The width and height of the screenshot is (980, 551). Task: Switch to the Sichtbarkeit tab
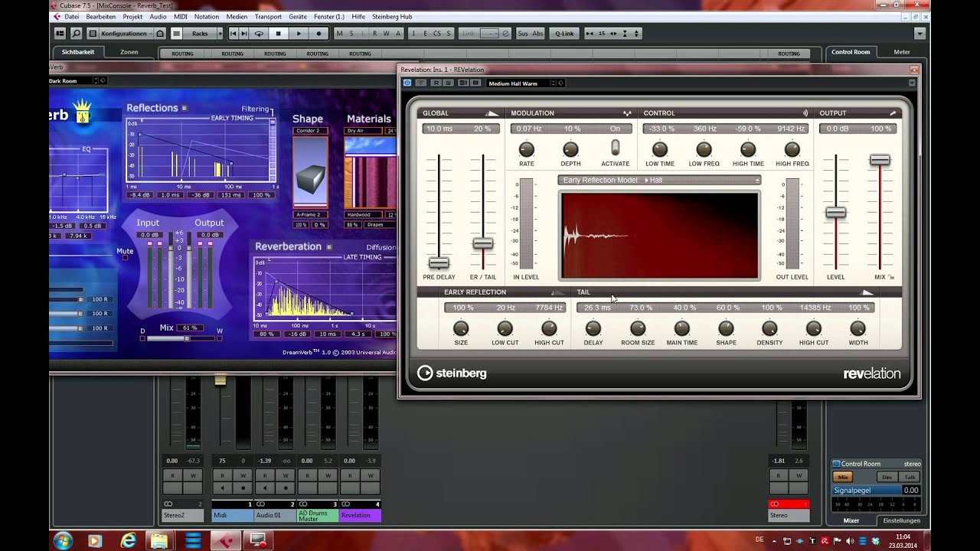[78, 52]
